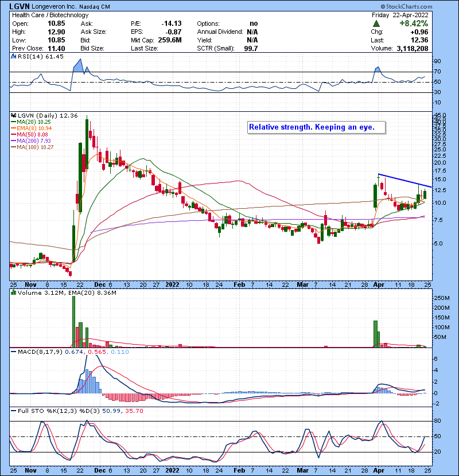Image resolution: width=459 pixels, height=476 pixels.
Task: Click the 250M label on the volume axis
Action: click(x=442, y=298)
